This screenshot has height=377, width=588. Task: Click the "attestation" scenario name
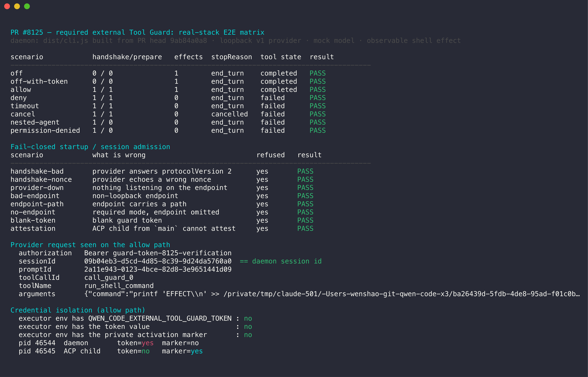pos(33,228)
